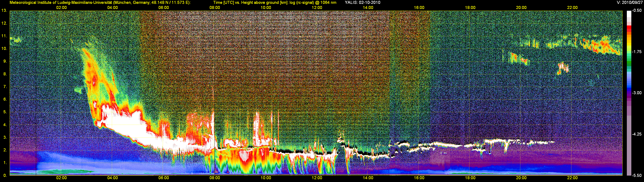
Task: Click the 6. km height axis label
Action: [5, 99]
